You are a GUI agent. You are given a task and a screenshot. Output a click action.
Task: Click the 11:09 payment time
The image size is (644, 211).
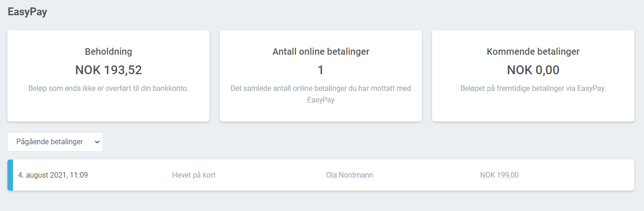pos(79,175)
